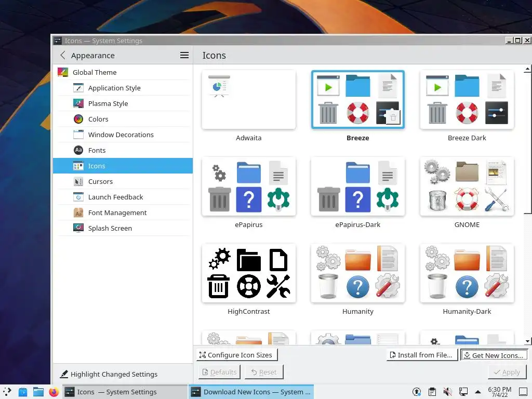This screenshot has height=399, width=532.
Task: Open the Cursors settings page
Action: pyautogui.click(x=123, y=181)
